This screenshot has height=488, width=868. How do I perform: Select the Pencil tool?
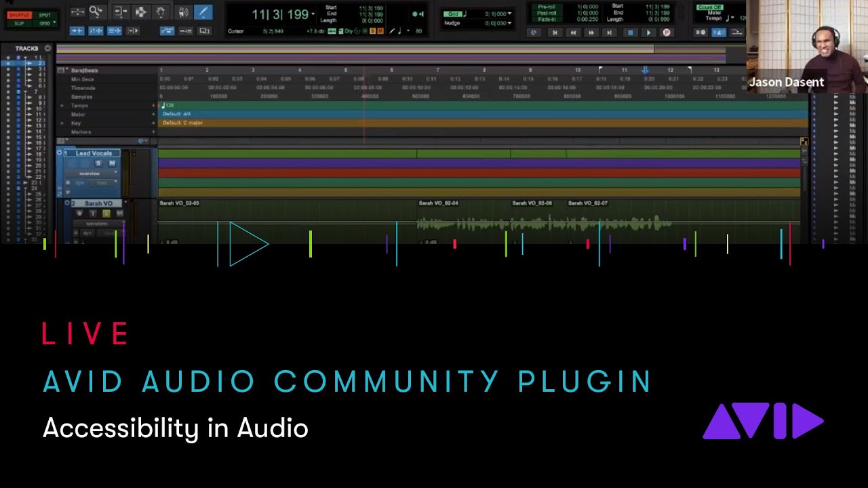(x=203, y=12)
